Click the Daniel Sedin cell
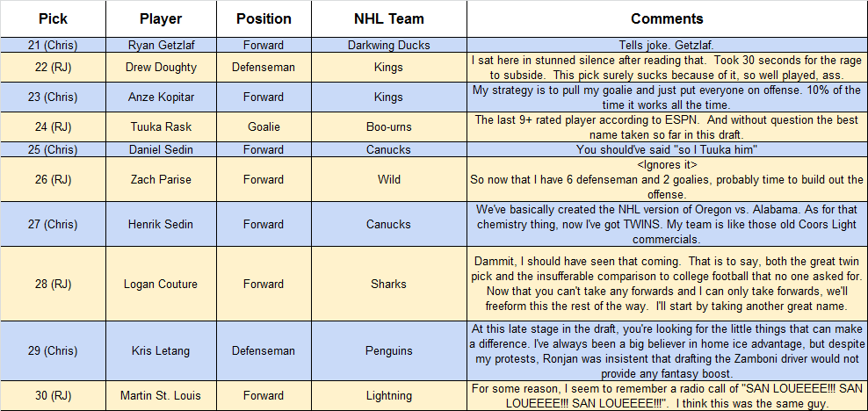This screenshot has height=411, width=868. (161, 149)
